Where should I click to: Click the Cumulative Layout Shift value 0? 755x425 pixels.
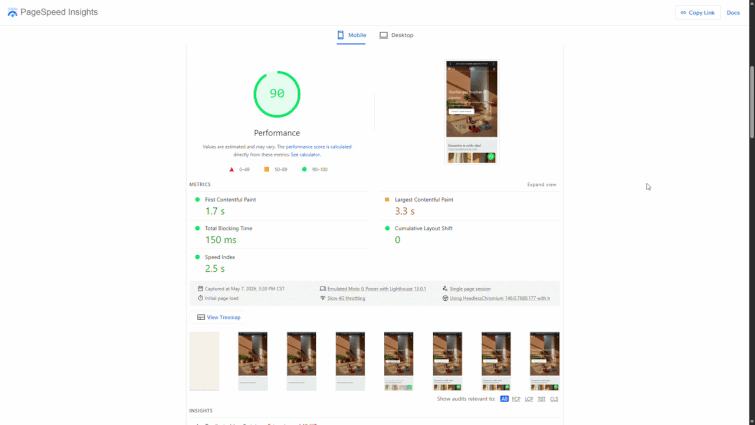click(x=398, y=240)
